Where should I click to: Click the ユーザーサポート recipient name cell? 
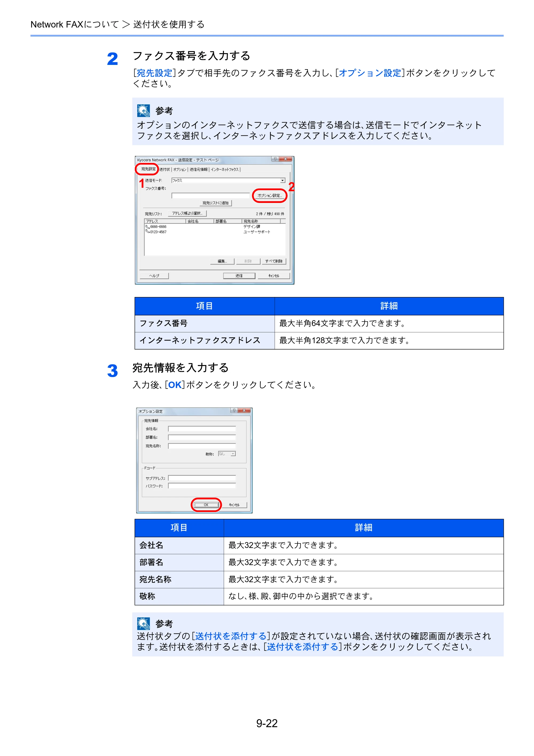[257, 232]
